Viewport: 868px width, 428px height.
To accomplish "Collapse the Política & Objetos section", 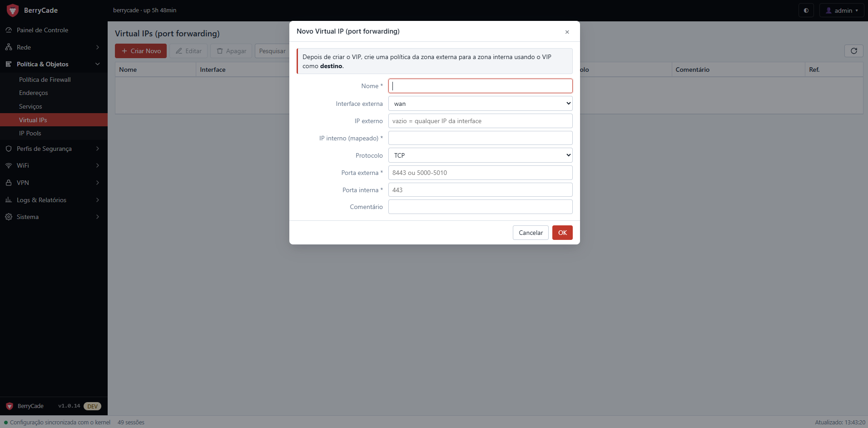I will pyautogui.click(x=54, y=64).
